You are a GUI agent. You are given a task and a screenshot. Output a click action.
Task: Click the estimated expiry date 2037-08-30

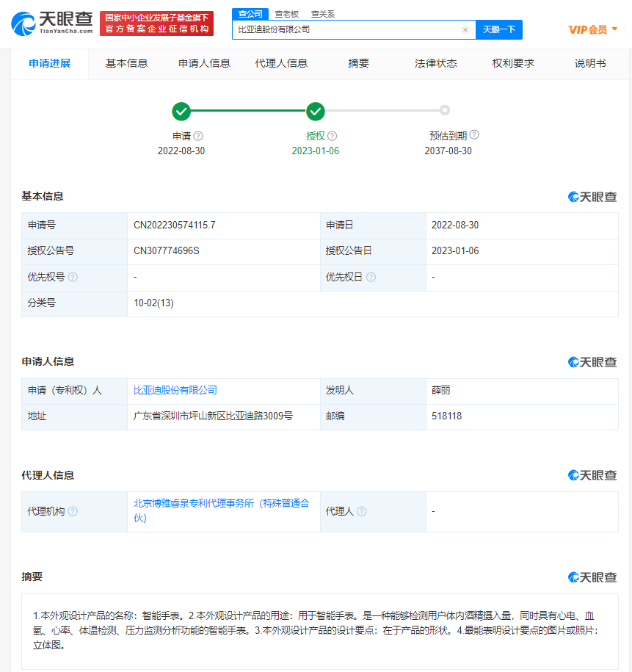448,151
